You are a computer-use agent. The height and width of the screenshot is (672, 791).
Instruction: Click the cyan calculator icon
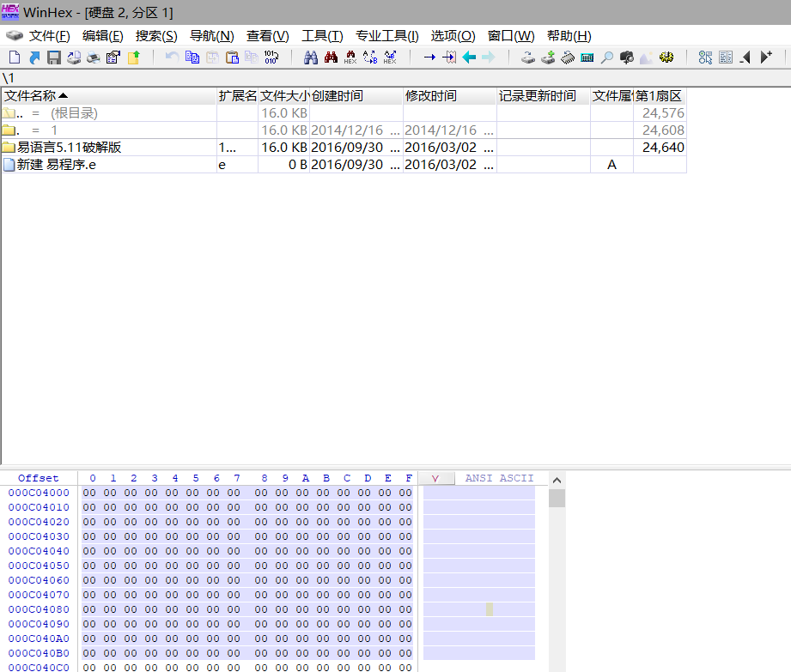(x=587, y=58)
